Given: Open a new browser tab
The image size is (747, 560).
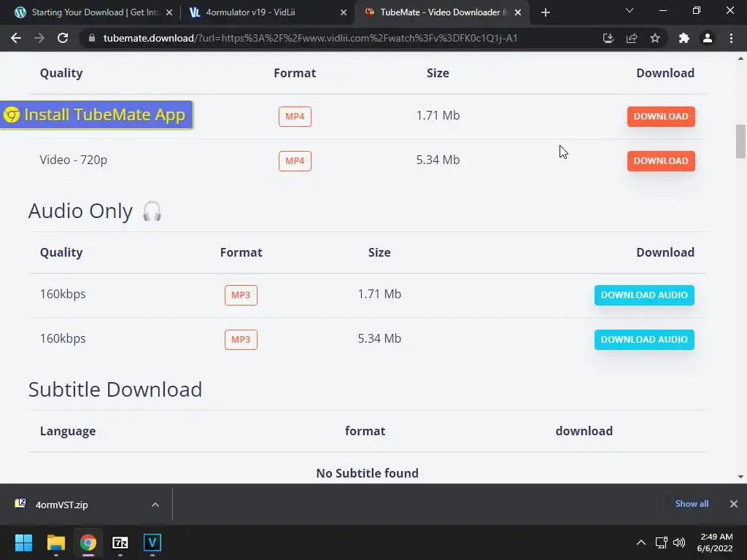Looking at the screenshot, I should pos(546,12).
